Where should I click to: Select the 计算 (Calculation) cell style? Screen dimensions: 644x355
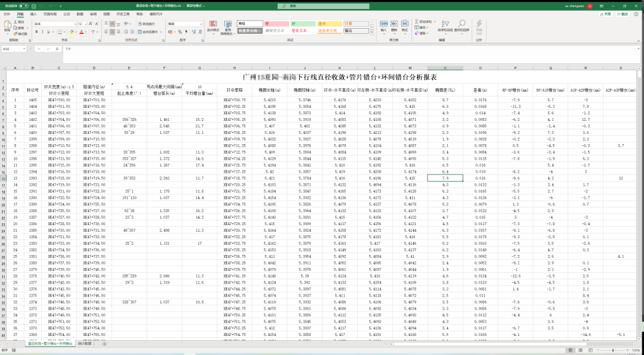click(356, 24)
